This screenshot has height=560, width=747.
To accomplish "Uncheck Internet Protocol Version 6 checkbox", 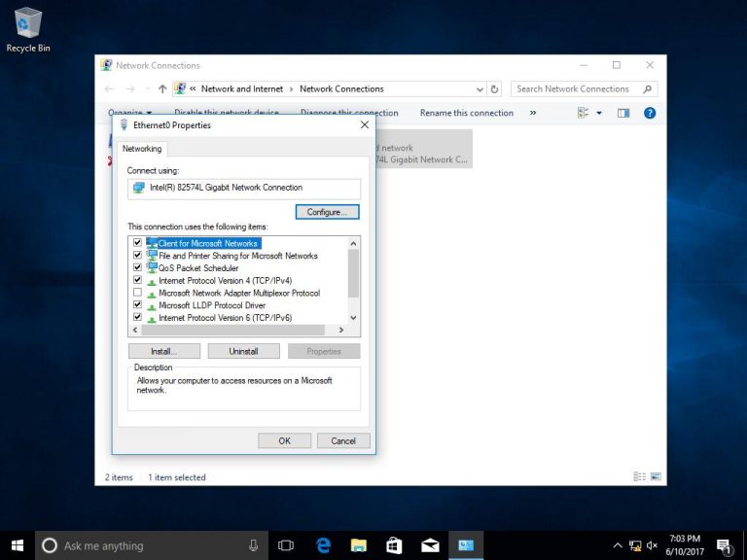I will pyautogui.click(x=137, y=317).
